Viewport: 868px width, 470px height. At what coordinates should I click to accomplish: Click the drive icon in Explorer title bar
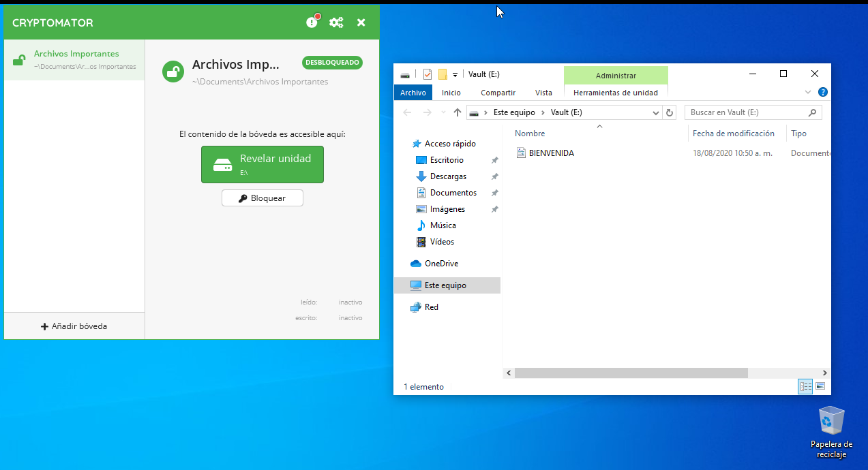405,74
